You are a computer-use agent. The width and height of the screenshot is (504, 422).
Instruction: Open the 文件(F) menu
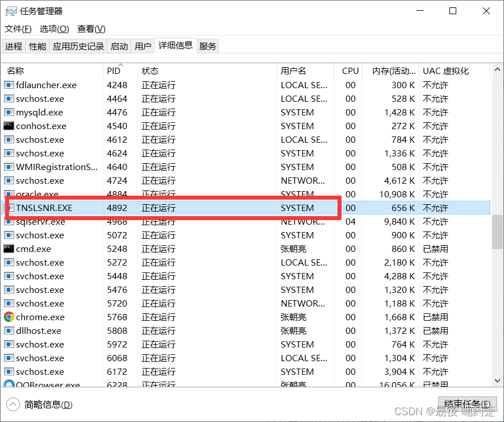coord(18,29)
